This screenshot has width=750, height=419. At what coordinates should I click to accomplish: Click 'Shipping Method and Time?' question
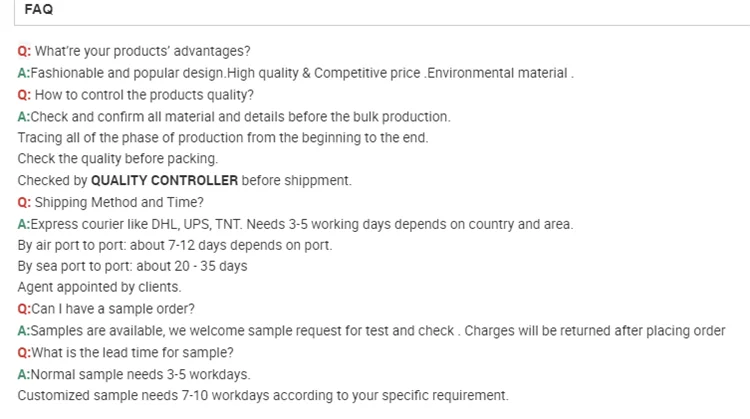pos(120,202)
